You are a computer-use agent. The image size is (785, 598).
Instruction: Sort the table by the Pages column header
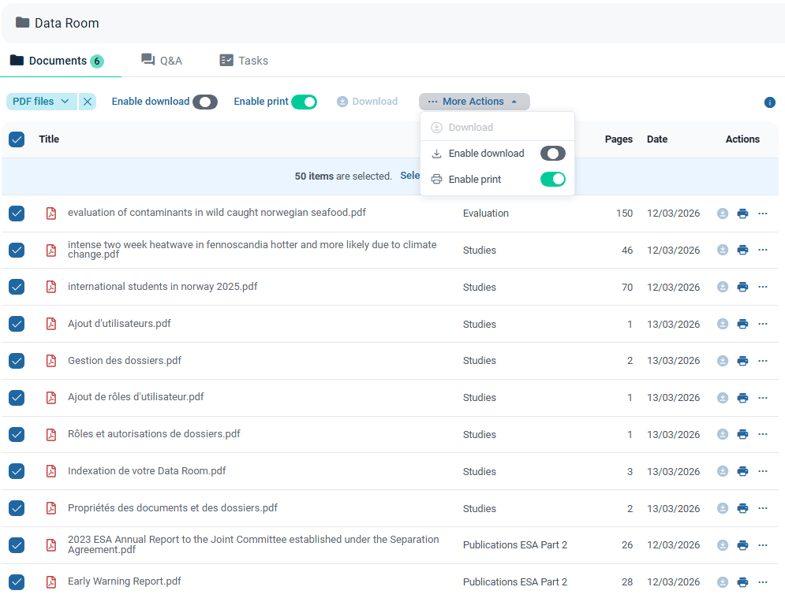pyautogui.click(x=618, y=139)
